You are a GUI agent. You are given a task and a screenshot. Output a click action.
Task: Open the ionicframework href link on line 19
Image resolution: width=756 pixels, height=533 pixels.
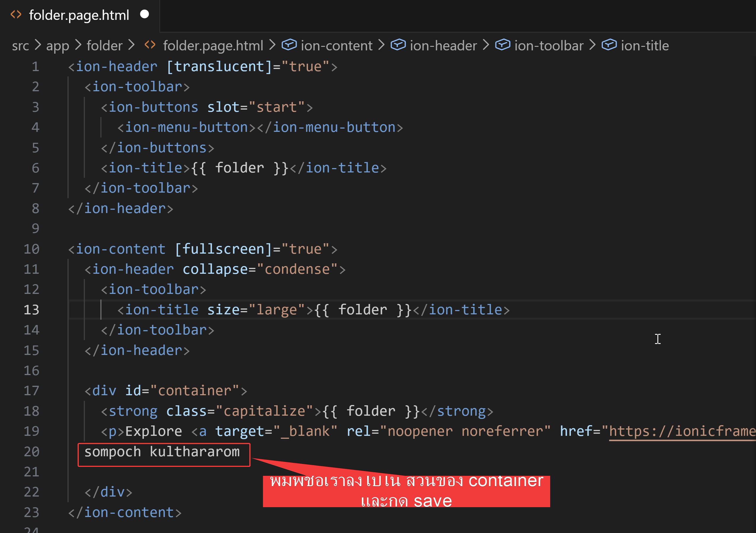tap(682, 431)
